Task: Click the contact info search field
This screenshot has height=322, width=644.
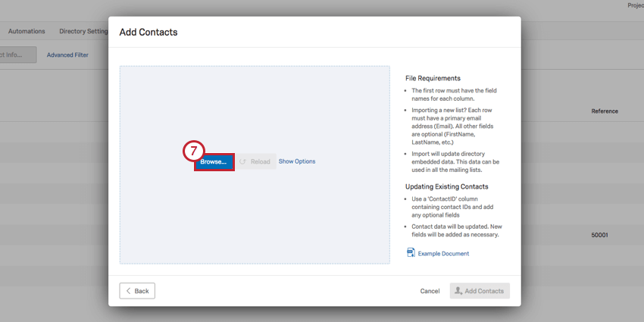Action: pyautogui.click(x=18, y=55)
